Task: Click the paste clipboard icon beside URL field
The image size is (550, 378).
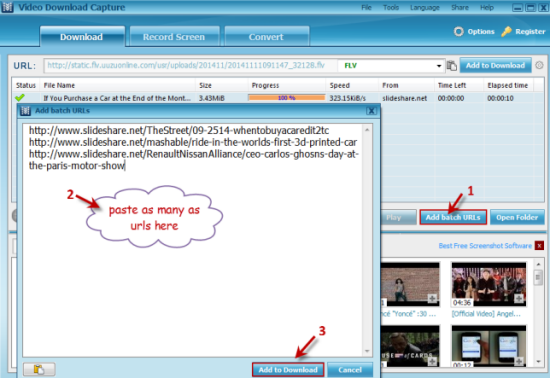Action: [x=452, y=66]
